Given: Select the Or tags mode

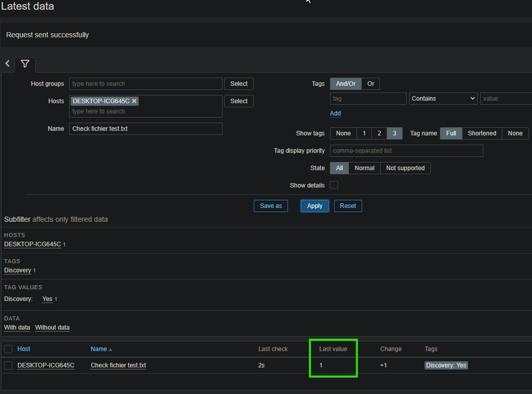Looking at the screenshot, I should 370,84.
